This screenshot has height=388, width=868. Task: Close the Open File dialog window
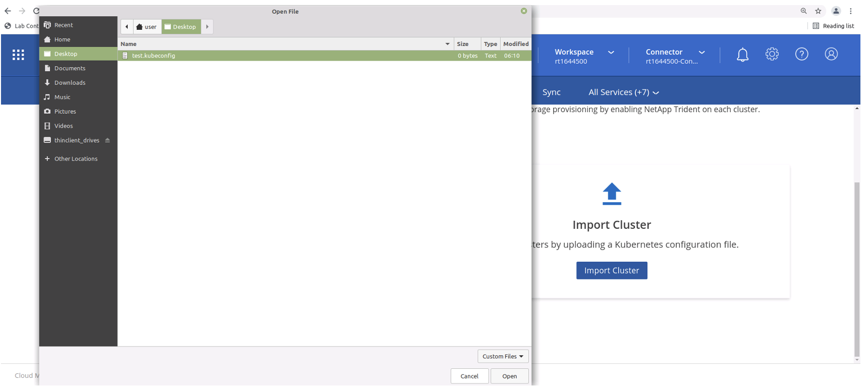point(524,11)
